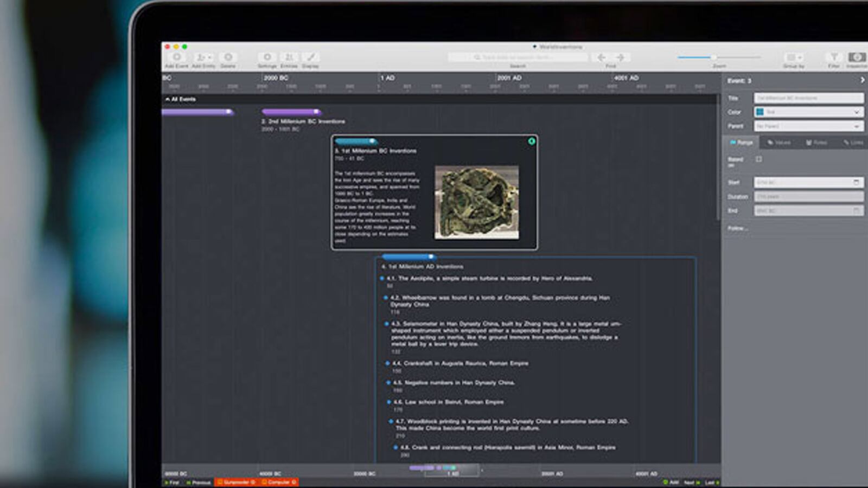Open the Group by dropdown

pos(793,57)
